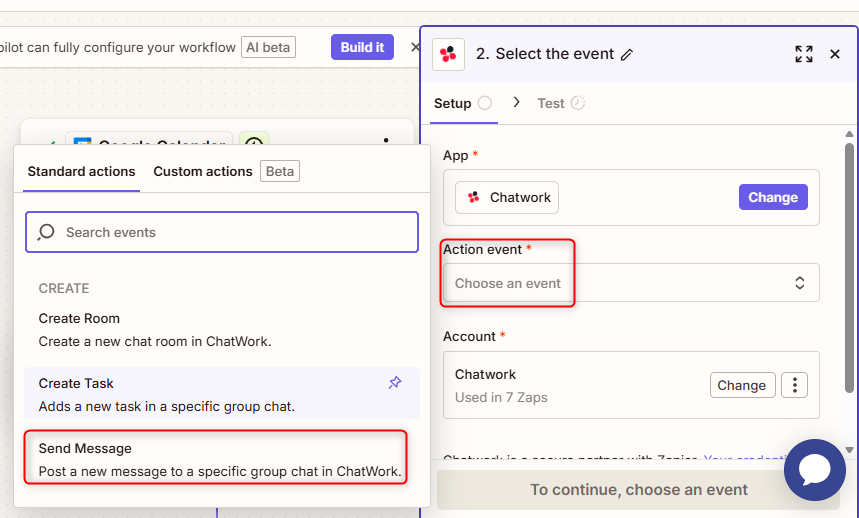The width and height of the screenshot is (859, 518).
Task: Open the Chatwork account three-dot menu
Action: [x=794, y=385]
